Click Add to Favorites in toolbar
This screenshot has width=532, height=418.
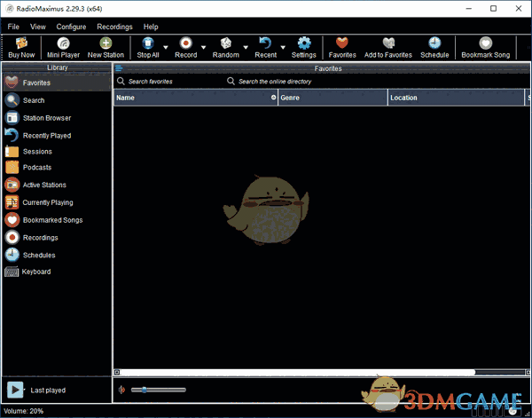[x=388, y=48]
